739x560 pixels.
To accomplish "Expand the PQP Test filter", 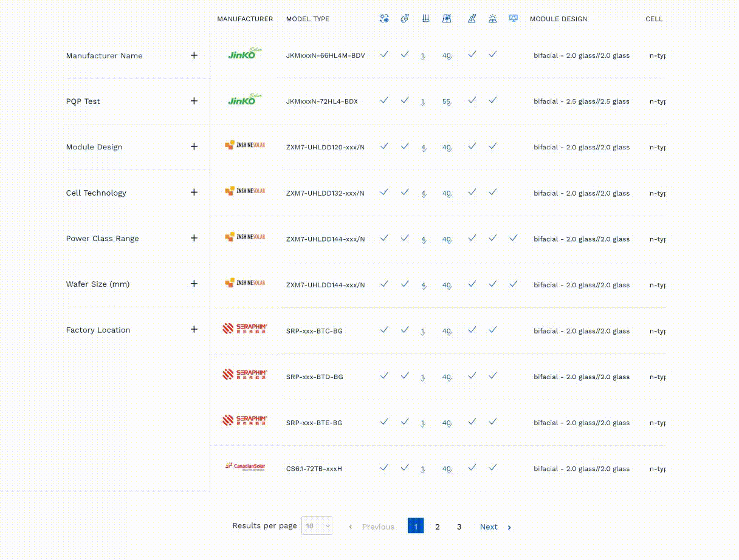I will point(194,101).
